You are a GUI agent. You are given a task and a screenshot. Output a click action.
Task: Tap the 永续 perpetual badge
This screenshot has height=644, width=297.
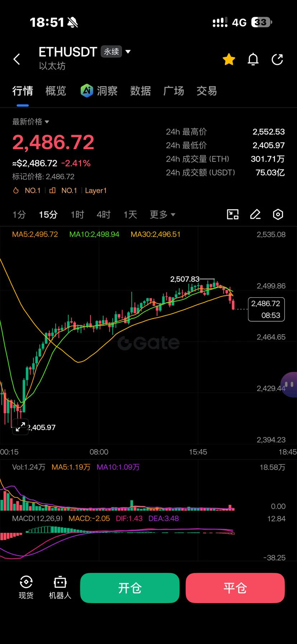tap(111, 52)
